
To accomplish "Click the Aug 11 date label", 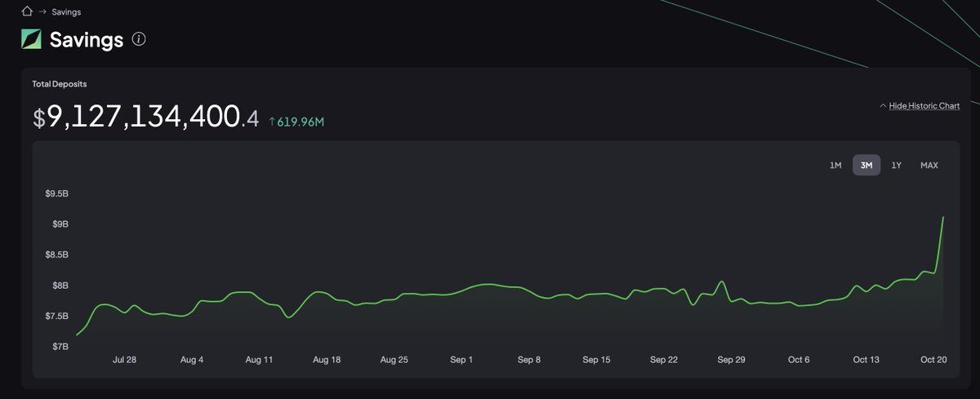I will point(259,360).
